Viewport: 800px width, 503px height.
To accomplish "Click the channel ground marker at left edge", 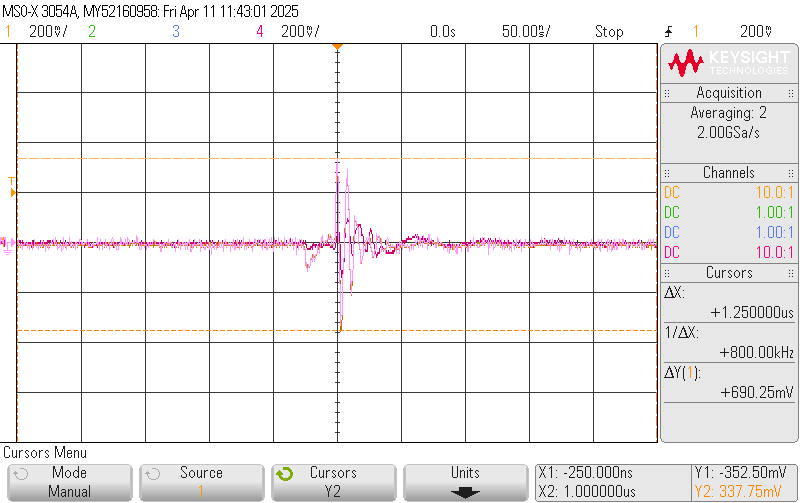I will coord(7,245).
